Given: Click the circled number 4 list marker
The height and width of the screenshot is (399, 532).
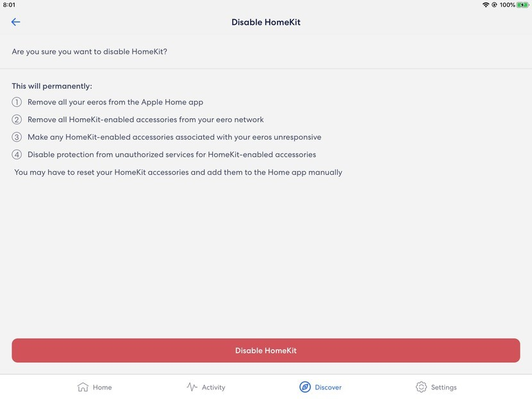Looking at the screenshot, I should click(x=17, y=154).
